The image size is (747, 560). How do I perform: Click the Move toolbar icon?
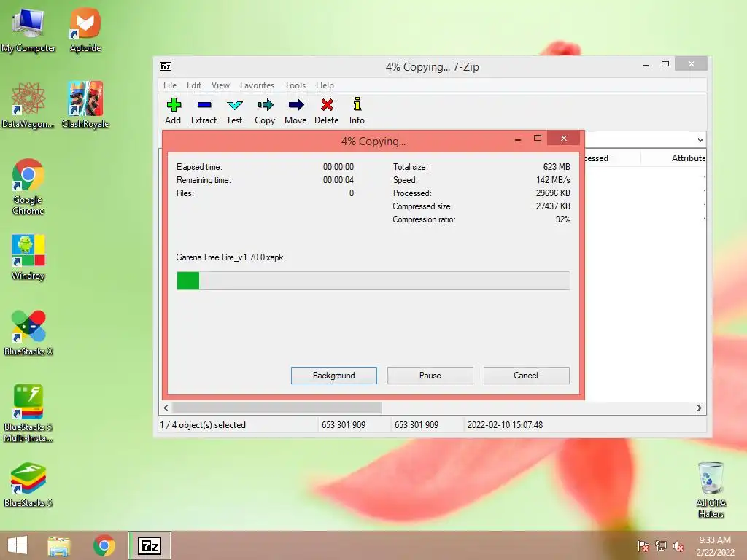(295, 111)
